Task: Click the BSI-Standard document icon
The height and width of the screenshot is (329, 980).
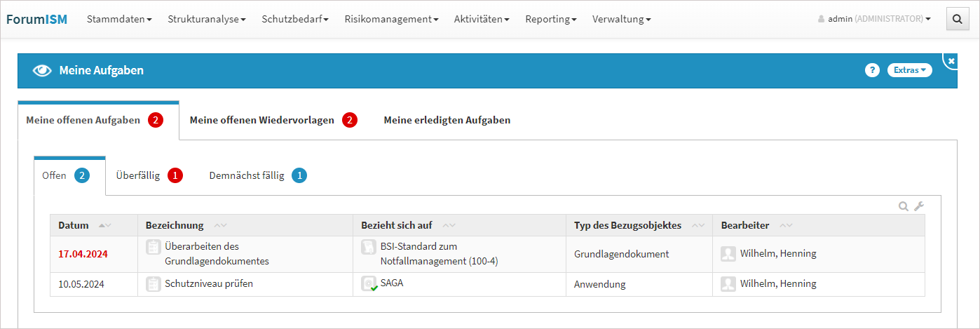Action: click(368, 247)
